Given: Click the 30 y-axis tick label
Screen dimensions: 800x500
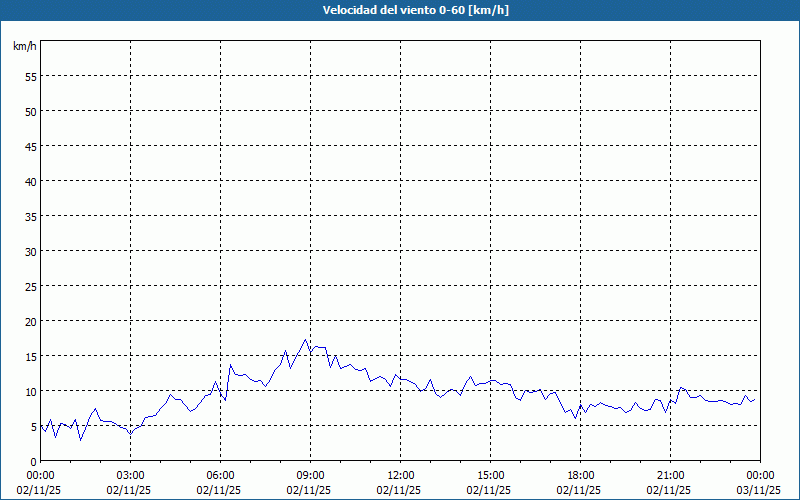Looking at the screenshot, I should [x=31, y=251].
